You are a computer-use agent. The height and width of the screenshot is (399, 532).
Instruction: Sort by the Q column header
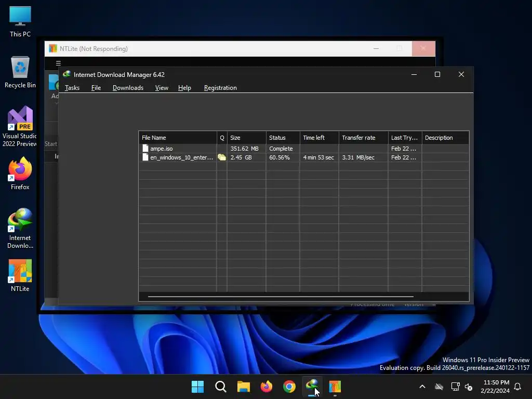222,138
